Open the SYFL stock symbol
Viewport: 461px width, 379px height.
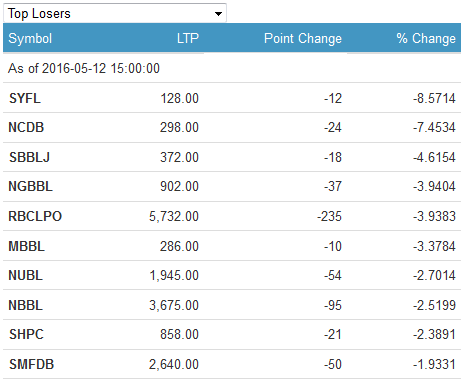pyautogui.click(x=25, y=98)
